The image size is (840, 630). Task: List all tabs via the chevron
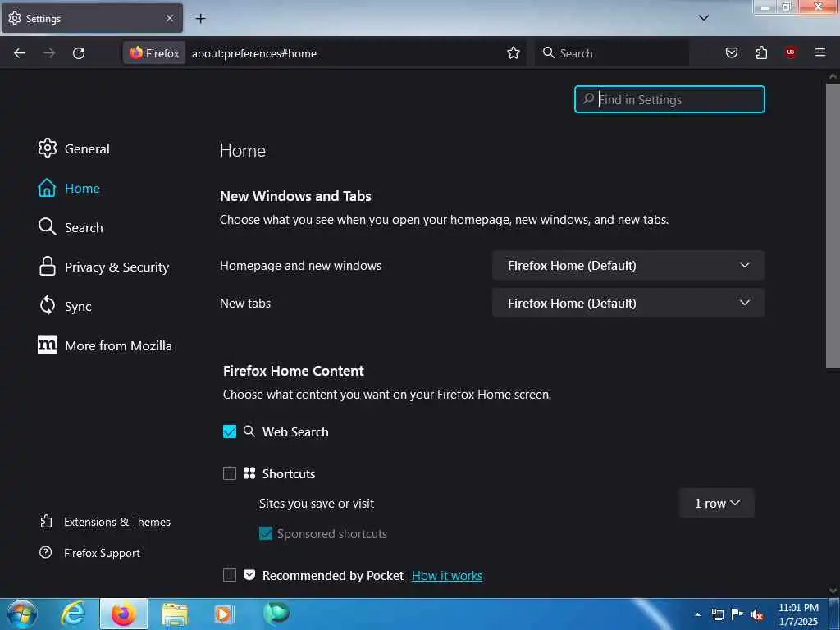[x=703, y=18]
